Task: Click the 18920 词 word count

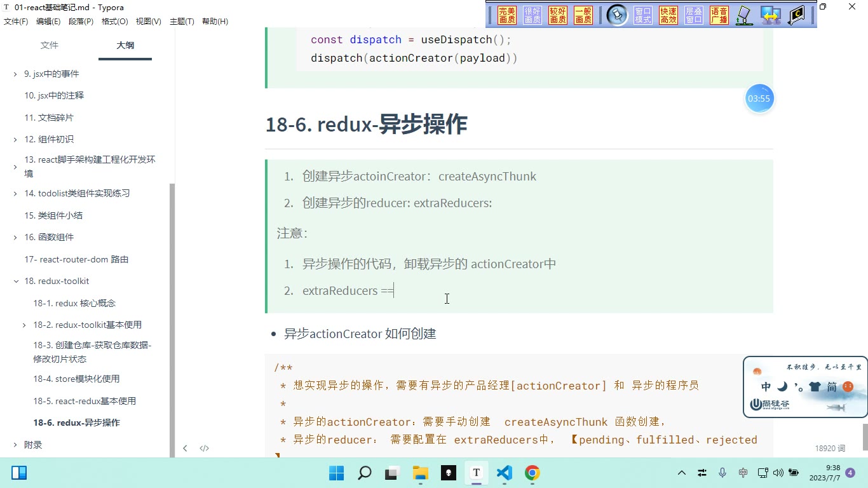Action: [830, 448]
